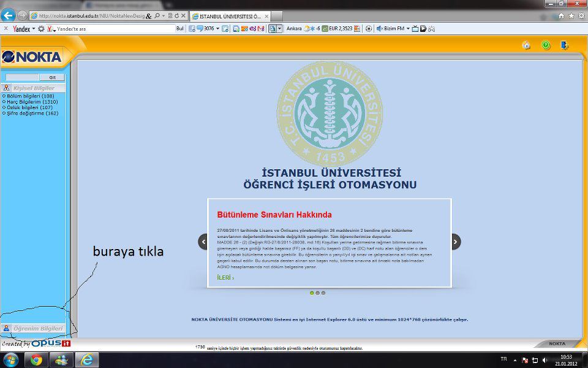Expand the Bizim FM station dropdown
This screenshot has height=368, width=588.
(x=408, y=29)
